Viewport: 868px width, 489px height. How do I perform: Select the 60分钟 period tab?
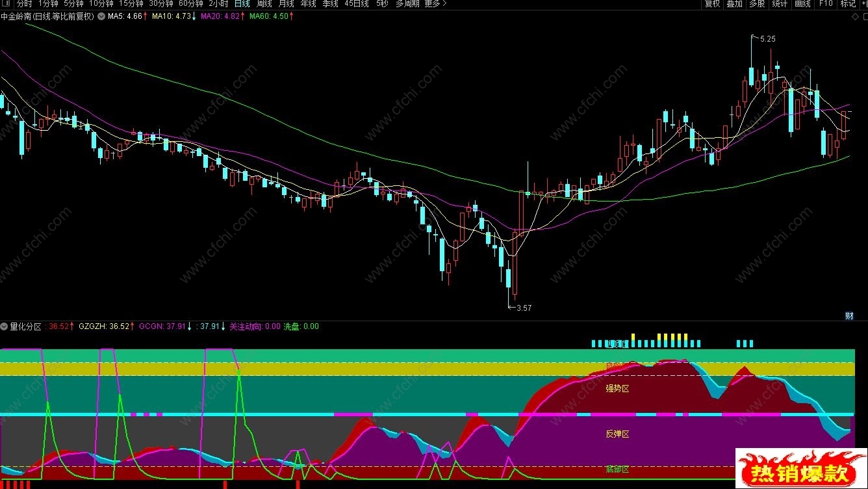pyautogui.click(x=191, y=4)
